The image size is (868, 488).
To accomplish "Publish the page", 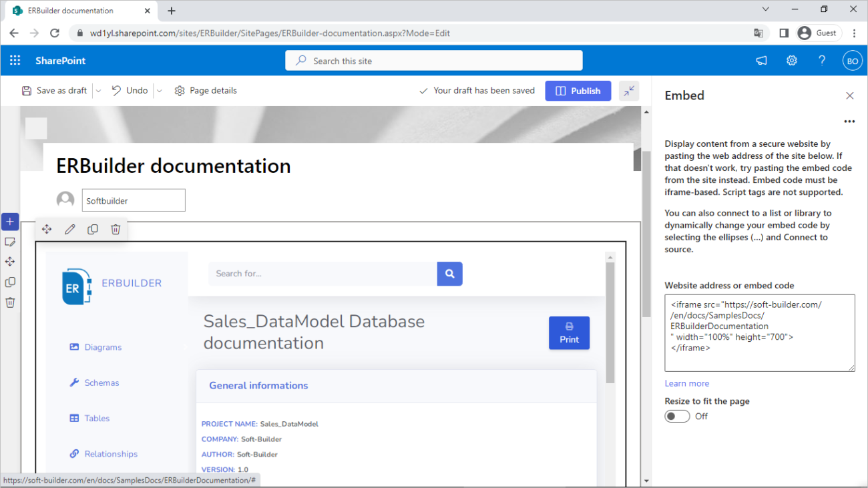I will pos(578,90).
